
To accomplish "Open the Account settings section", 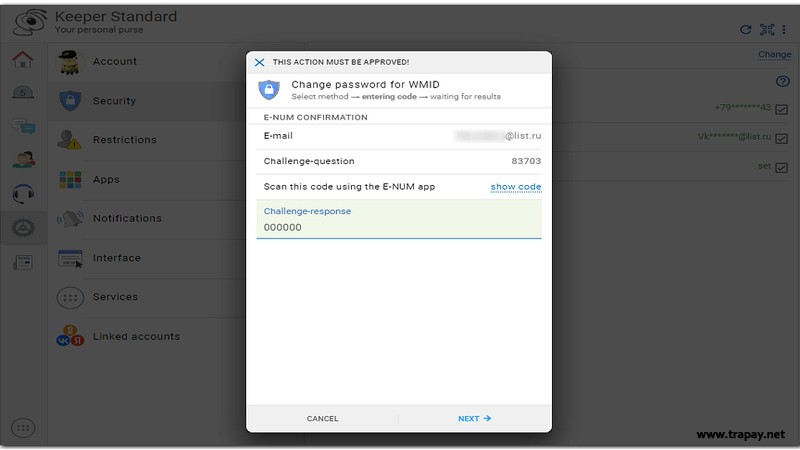I will (115, 62).
